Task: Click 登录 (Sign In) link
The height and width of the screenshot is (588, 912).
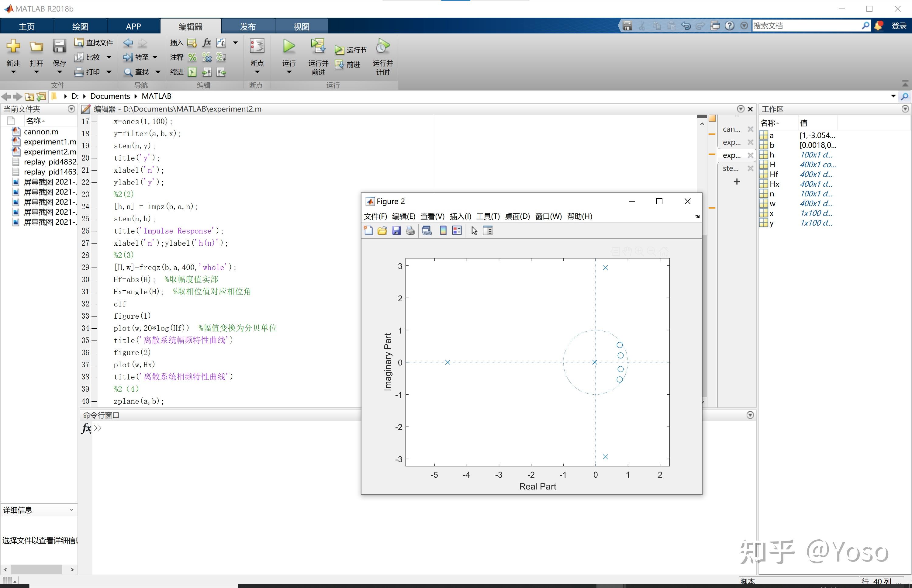Action: coord(899,26)
